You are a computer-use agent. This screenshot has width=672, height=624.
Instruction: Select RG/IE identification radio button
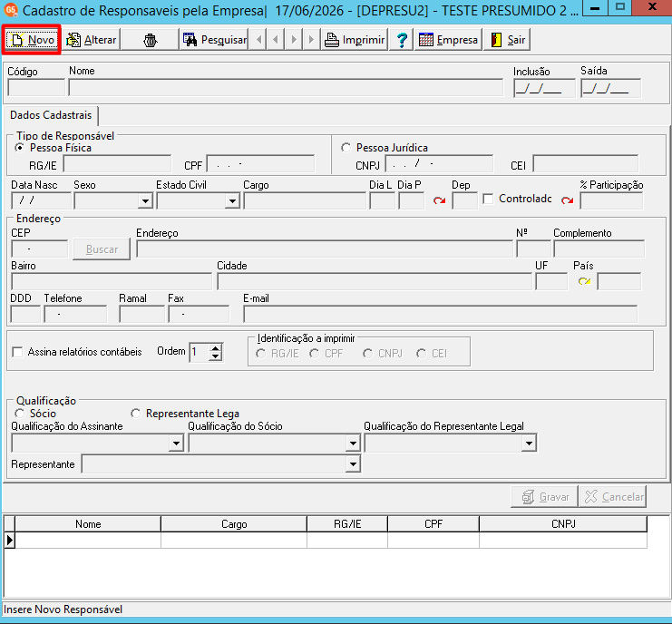(x=260, y=354)
